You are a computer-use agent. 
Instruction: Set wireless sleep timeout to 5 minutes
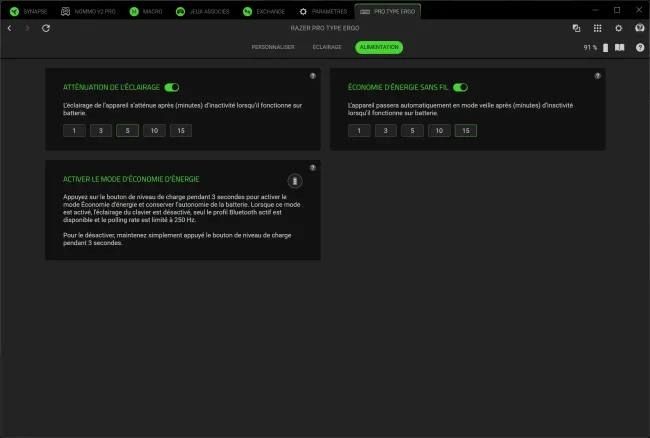pyautogui.click(x=412, y=131)
